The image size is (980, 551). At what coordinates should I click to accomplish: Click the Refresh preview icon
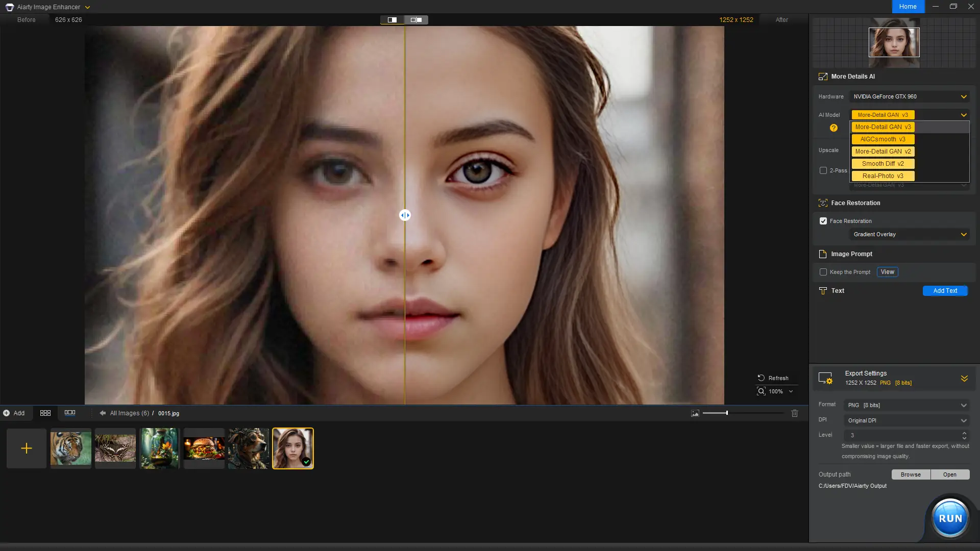click(761, 378)
